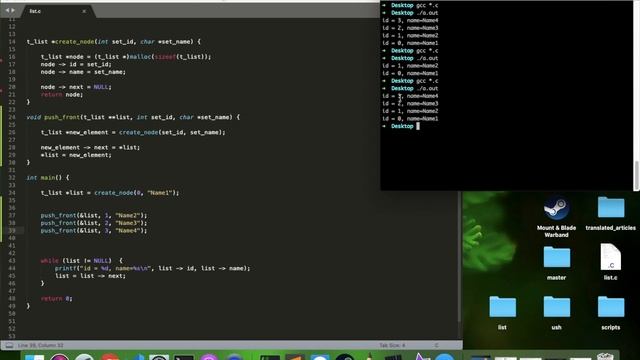Click 'return node;' statement on line 21
The width and height of the screenshot is (640, 360).
(62, 95)
